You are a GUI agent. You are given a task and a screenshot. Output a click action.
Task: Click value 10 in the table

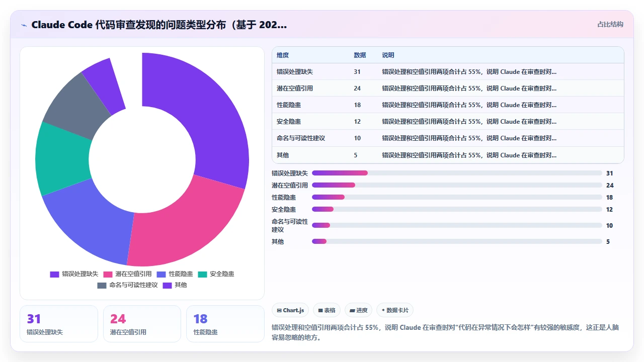pyautogui.click(x=357, y=138)
